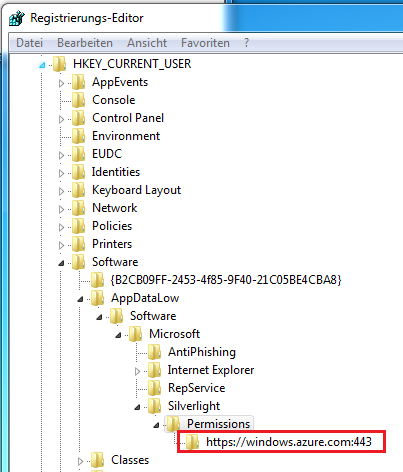Click the Registry Editor app icon in title bar
Image resolution: width=403 pixels, height=472 pixels.
(x=17, y=18)
